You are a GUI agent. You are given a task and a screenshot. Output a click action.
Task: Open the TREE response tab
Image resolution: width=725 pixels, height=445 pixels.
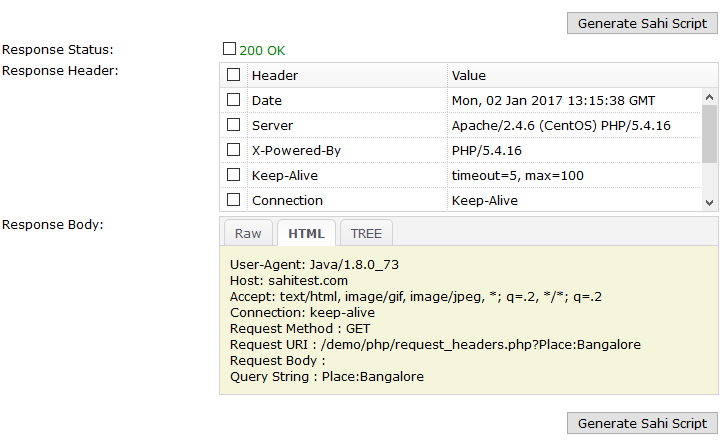[366, 233]
